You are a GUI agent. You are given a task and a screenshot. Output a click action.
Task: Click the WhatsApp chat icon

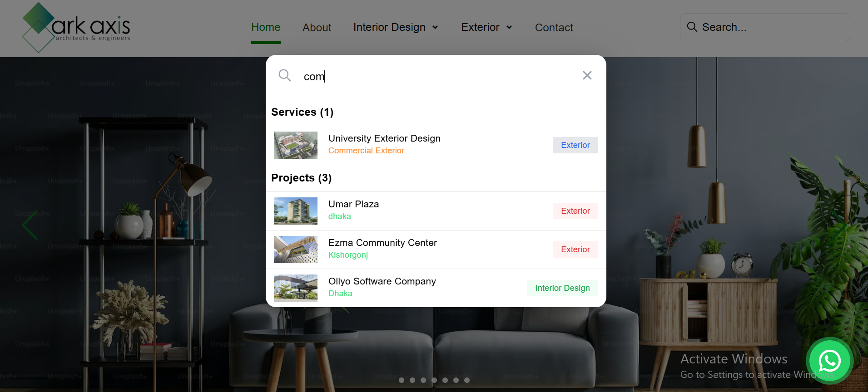click(x=829, y=361)
